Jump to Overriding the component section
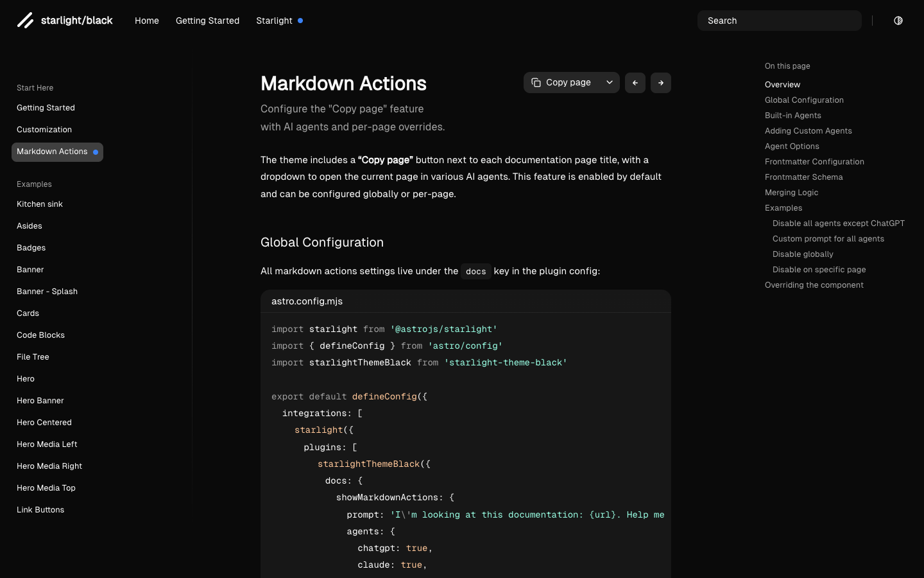The width and height of the screenshot is (924, 578). pyautogui.click(x=814, y=285)
